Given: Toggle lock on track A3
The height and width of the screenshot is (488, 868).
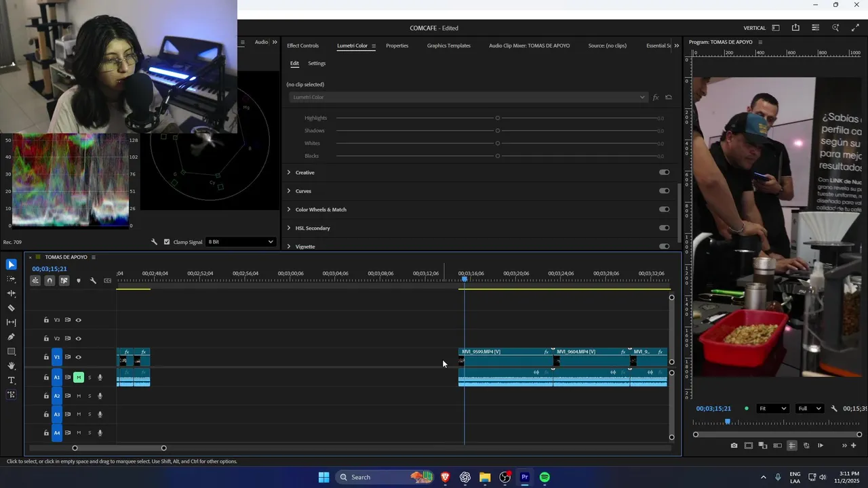Looking at the screenshot, I should click(x=46, y=414).
